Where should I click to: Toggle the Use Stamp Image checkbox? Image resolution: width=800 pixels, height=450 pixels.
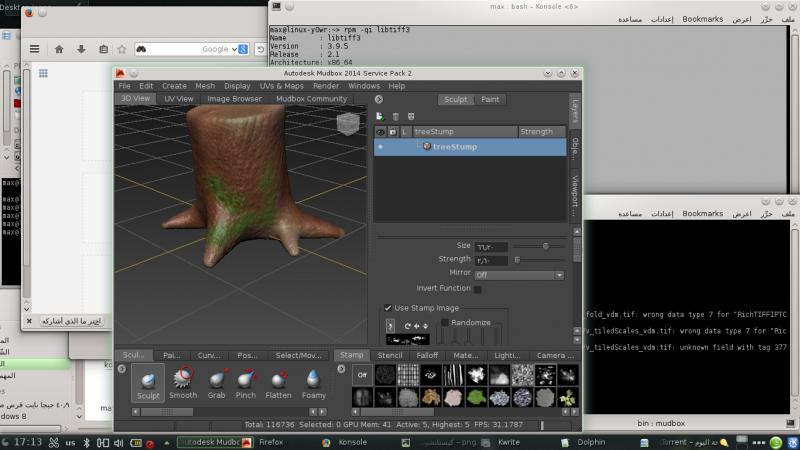388,308
